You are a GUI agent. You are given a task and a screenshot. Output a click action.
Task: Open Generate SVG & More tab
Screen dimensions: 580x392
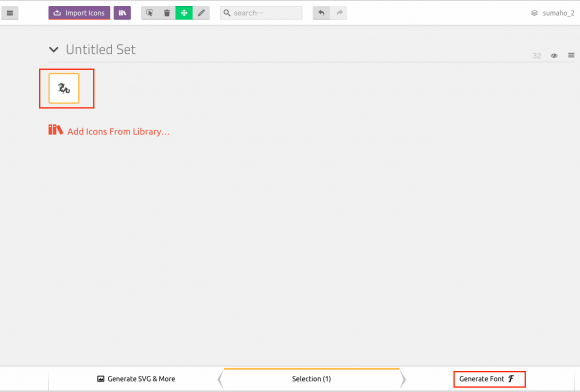[x=136, y=379]
